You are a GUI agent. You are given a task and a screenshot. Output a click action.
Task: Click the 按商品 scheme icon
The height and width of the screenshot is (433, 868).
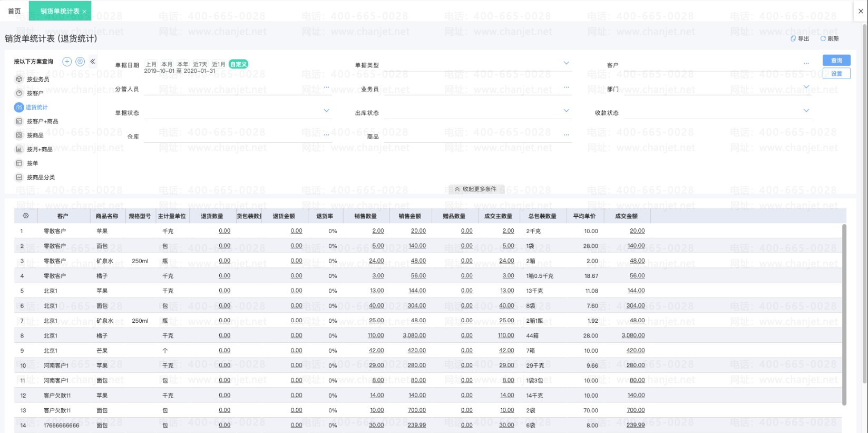point(19,135)
